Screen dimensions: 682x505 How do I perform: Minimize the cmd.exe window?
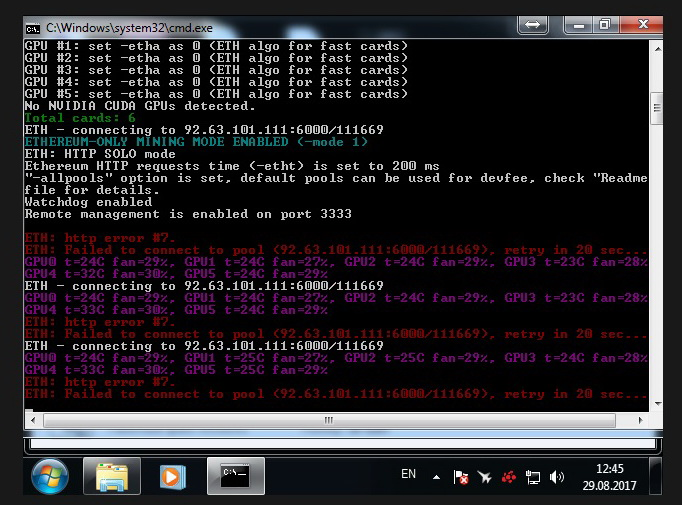576,24
